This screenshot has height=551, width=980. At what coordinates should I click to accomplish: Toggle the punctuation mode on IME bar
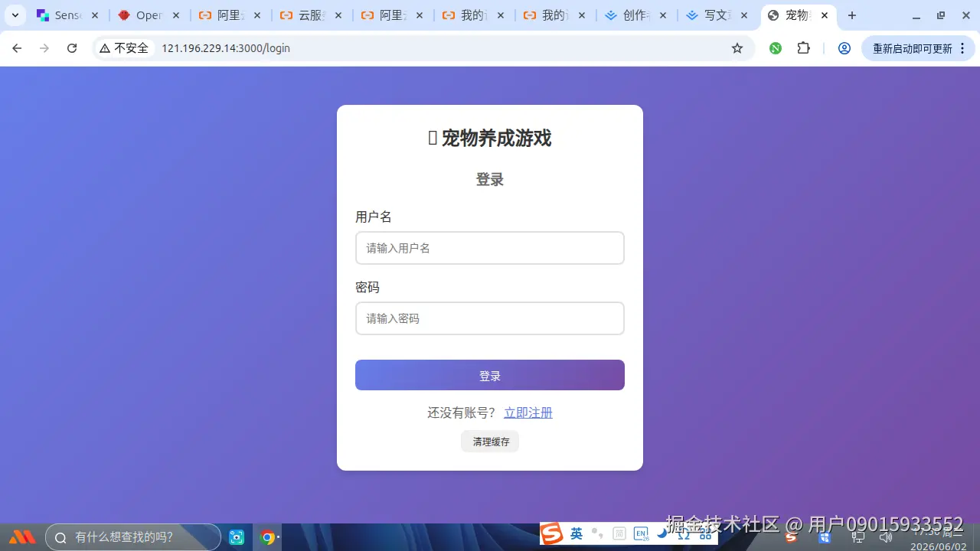[598, 533]
